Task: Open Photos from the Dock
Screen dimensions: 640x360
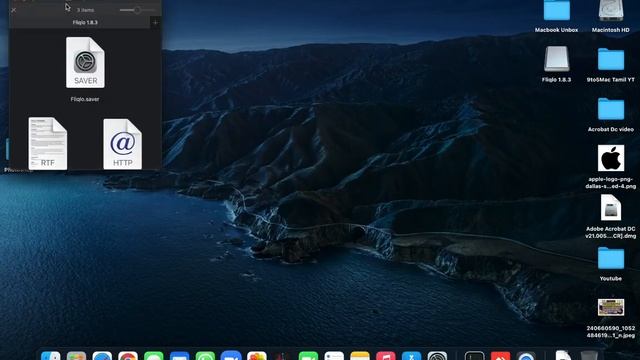Action: [x=257, y=356]
